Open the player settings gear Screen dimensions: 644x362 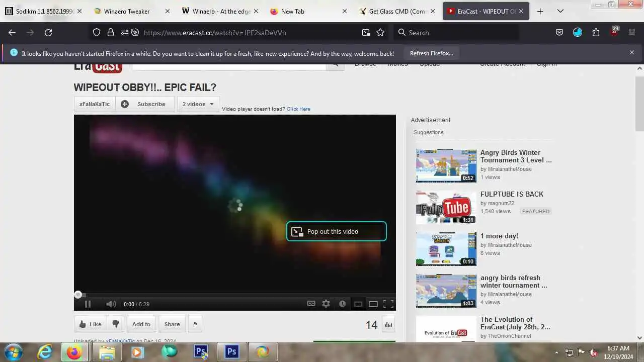[x=326, y=304]
